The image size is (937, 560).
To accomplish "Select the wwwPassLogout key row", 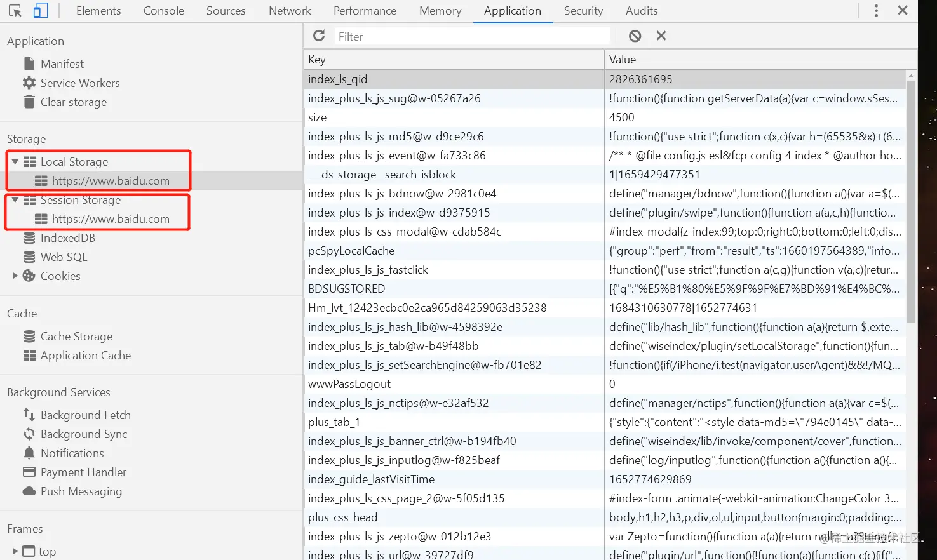I will 605,384.
